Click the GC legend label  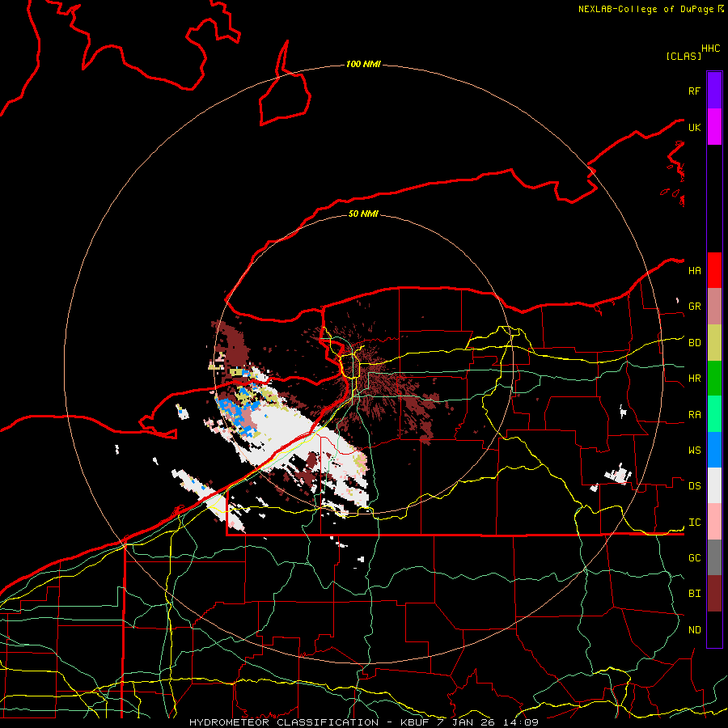point(694,558)
